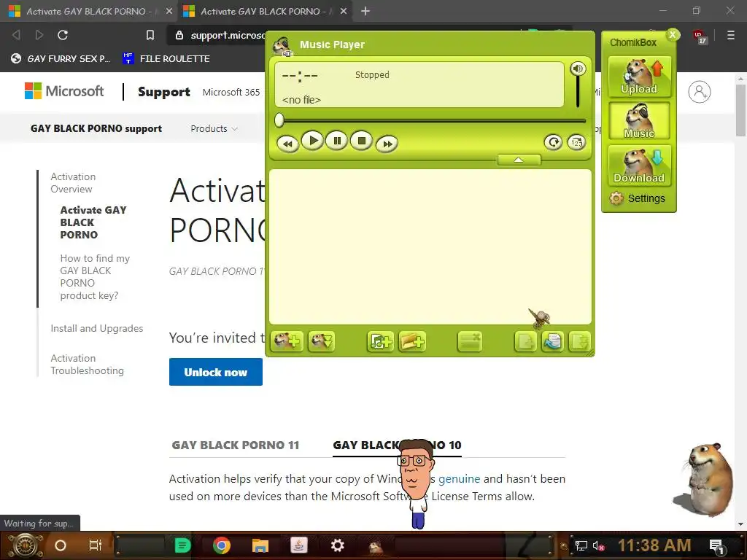Viewport: 747px width, 560px height.
Task: Click the Music Player hamster logo
Action: (x=282, y=46)
